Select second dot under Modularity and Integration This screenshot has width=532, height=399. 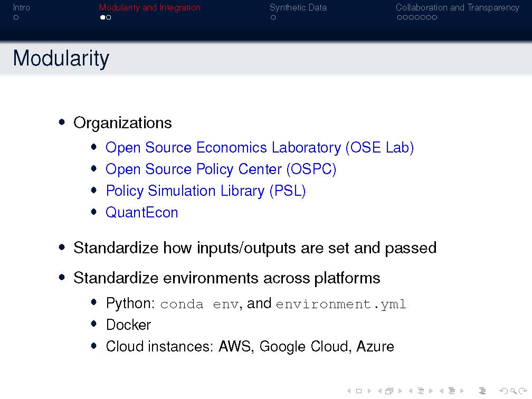click(109, 17)
